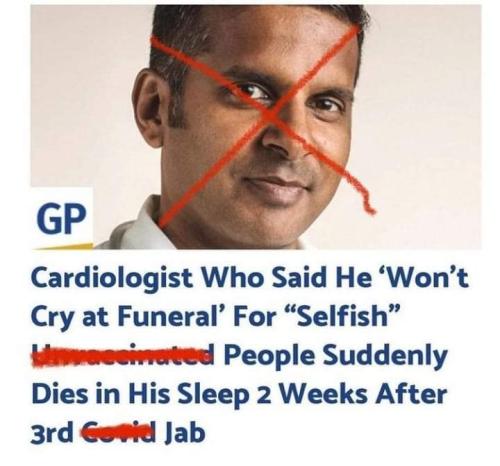Click the first red scribbled-out headline word
The height and width of the screenshot is (466, 500).
(125, 355)
